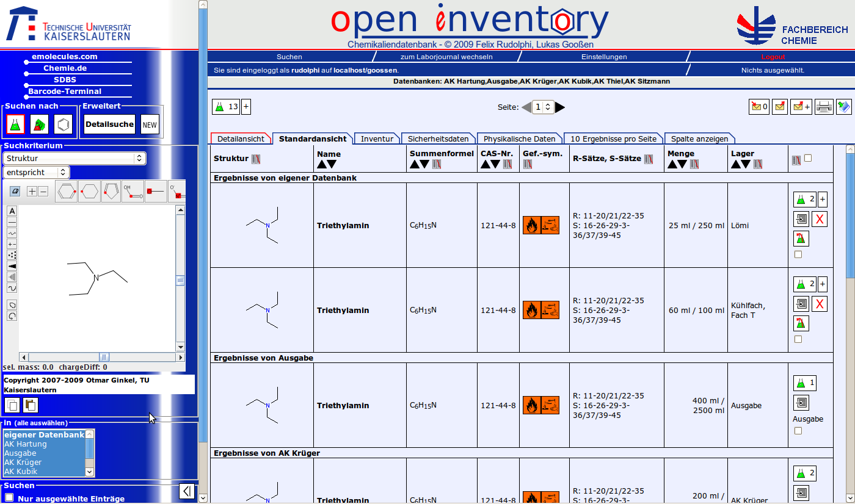Image resolution: width=855 pixels, height=504 pixels.
Task: Select the flask chemical search icon
Action: point(15,124)
